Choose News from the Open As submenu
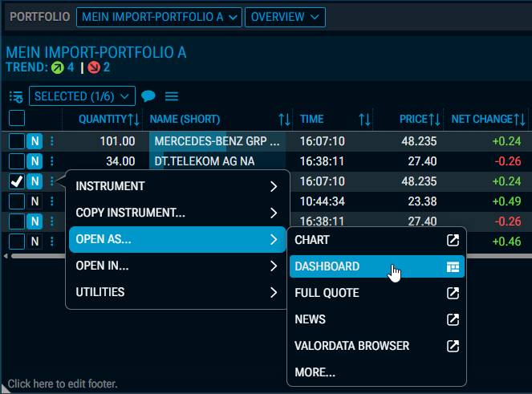Viewport: 532px width, 394px height. (x=376, y=319)
